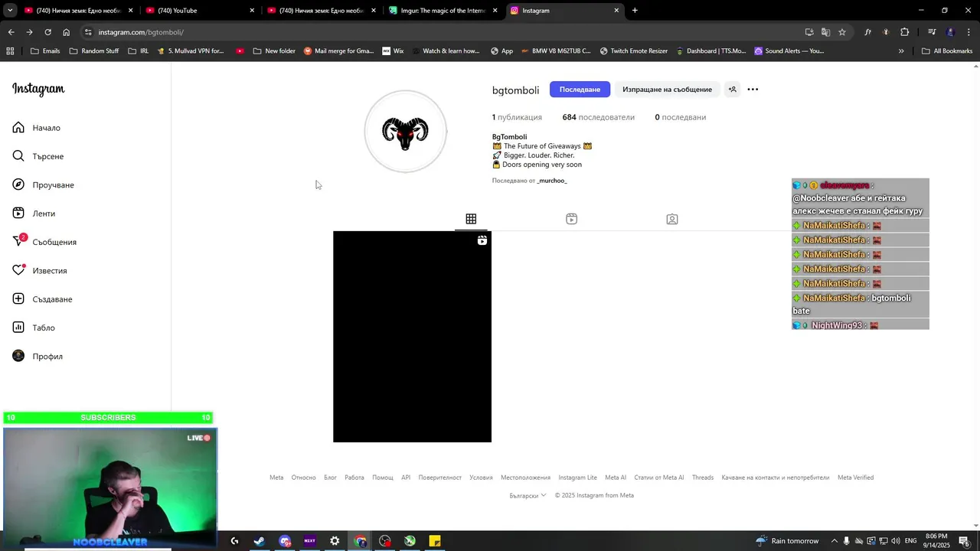Click the similar accounts person-plus icon

coord(732,90)
